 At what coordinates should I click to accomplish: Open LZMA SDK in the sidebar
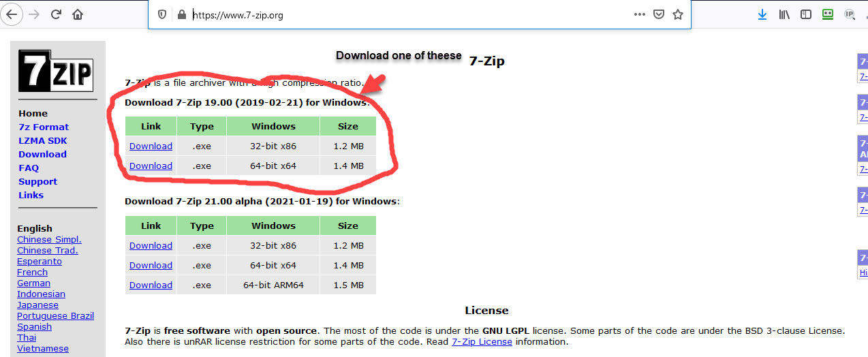point(43,140)
